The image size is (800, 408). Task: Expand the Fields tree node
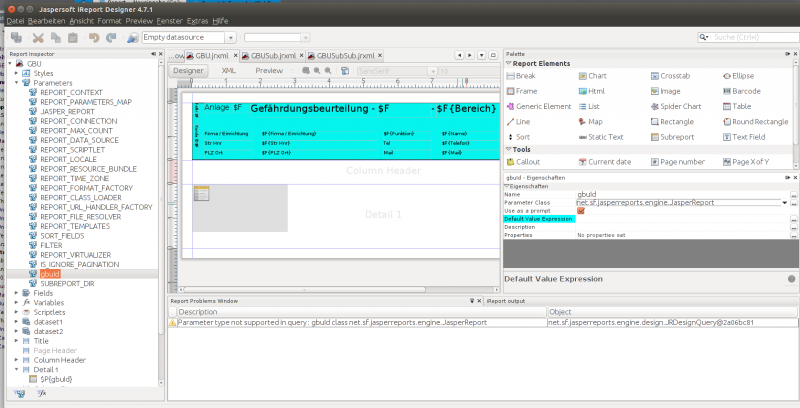click(x=17, y=293)
